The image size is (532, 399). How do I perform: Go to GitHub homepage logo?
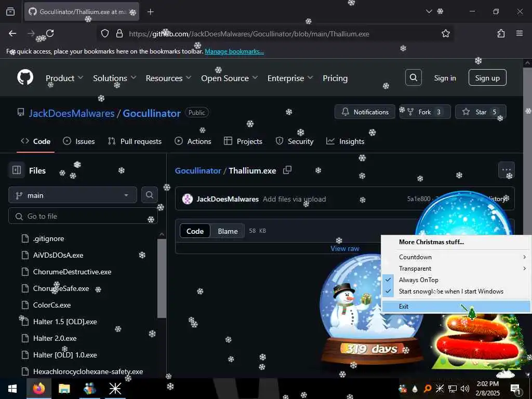tap(25, 77)
